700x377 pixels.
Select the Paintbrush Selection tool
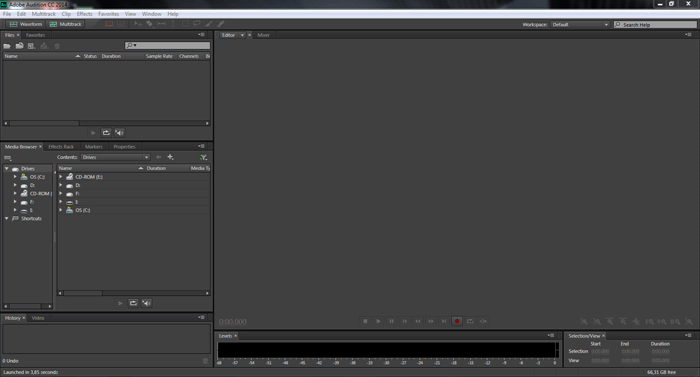tap(208, 24)
